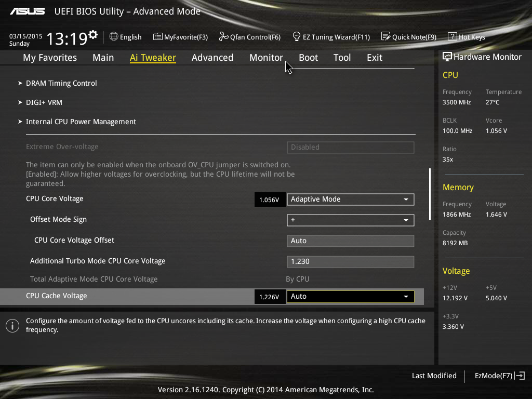532x399 pixels.
Task: Click the Quick Note pencil icon
Action: coord(386,36)
